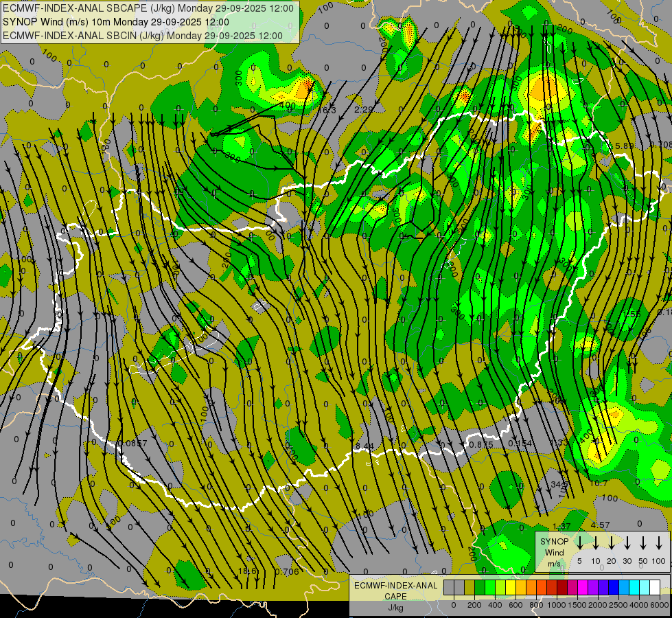The height and width of the screenshot is (618, 672).
Task: Select the olive CAPE legend swatch
Action: pyautogui.click(x=470, y=587)
